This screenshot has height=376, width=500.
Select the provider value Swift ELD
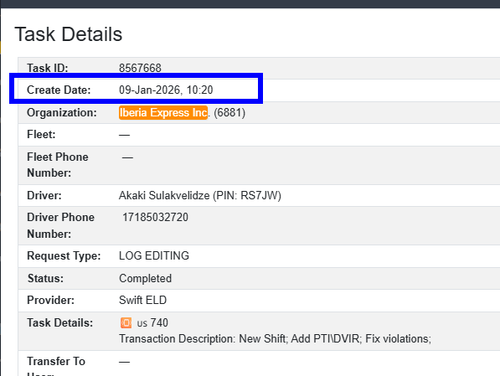pos(143,300)
